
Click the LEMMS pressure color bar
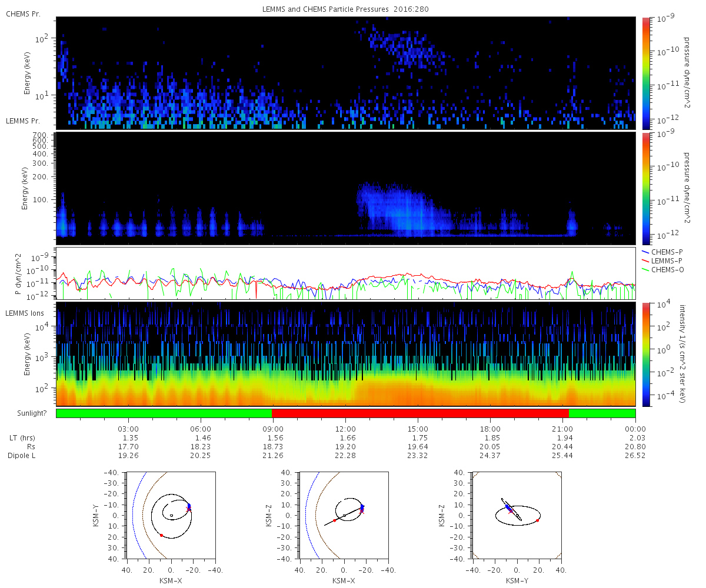tap(645, 188)
